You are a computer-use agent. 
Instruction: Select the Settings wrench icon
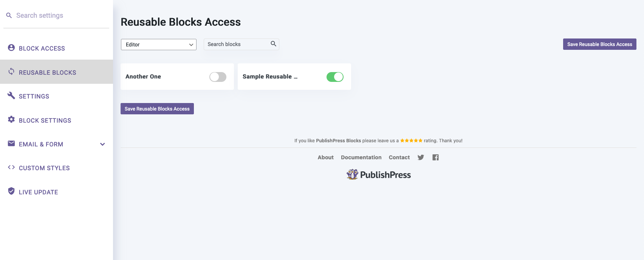(11, 96)
